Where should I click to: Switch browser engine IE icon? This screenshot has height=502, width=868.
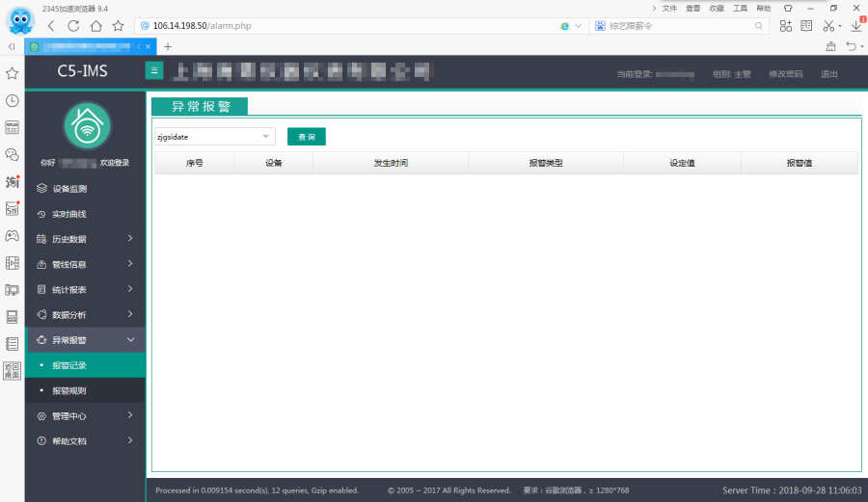coord(564,26)
